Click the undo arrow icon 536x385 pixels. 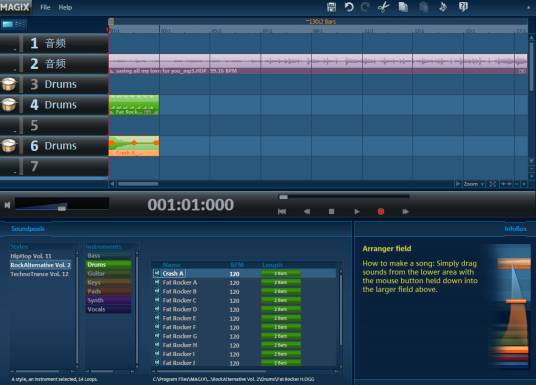point(349,7)
